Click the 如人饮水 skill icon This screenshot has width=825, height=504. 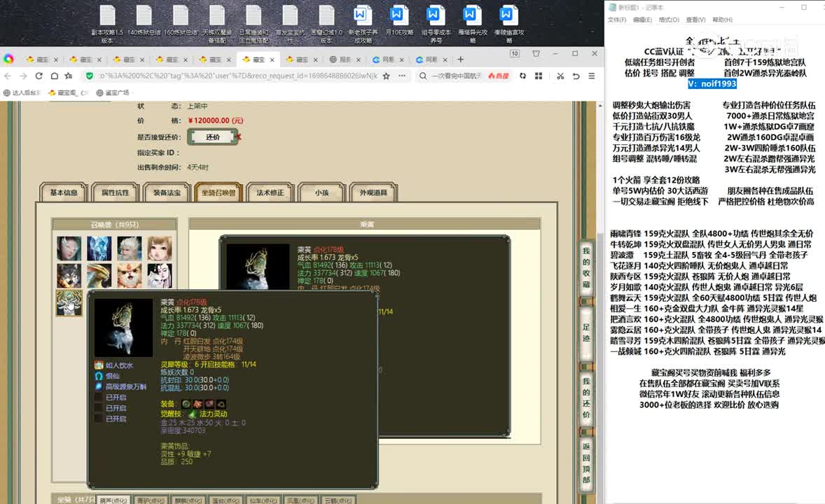(98, 365)
